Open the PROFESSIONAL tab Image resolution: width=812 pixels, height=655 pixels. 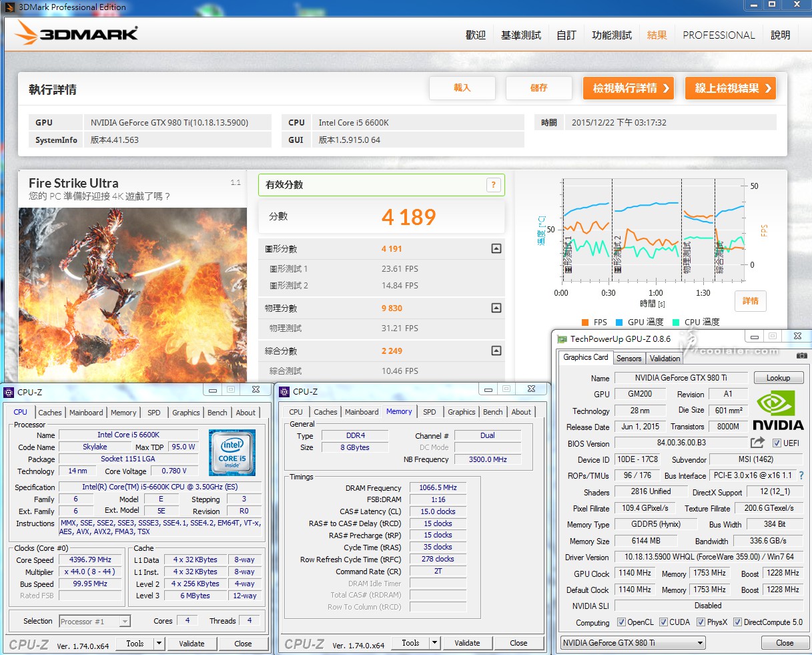coord(719,35)
